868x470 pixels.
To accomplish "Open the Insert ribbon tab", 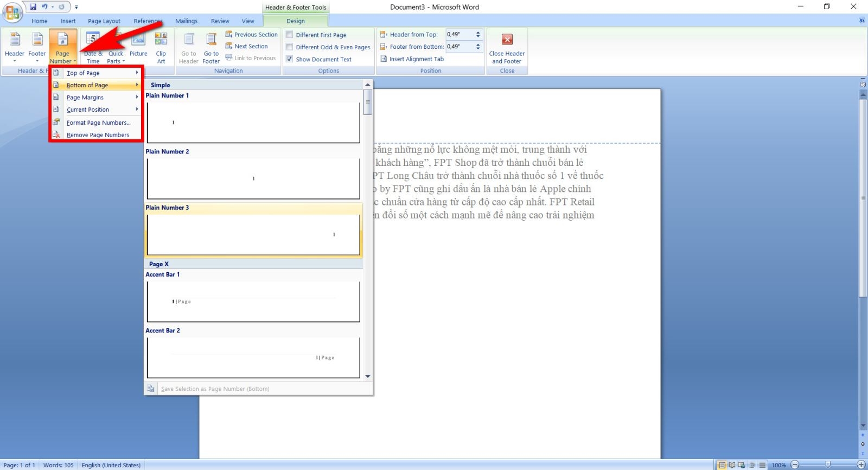I will pyautogui.click(x=68, y=21).
